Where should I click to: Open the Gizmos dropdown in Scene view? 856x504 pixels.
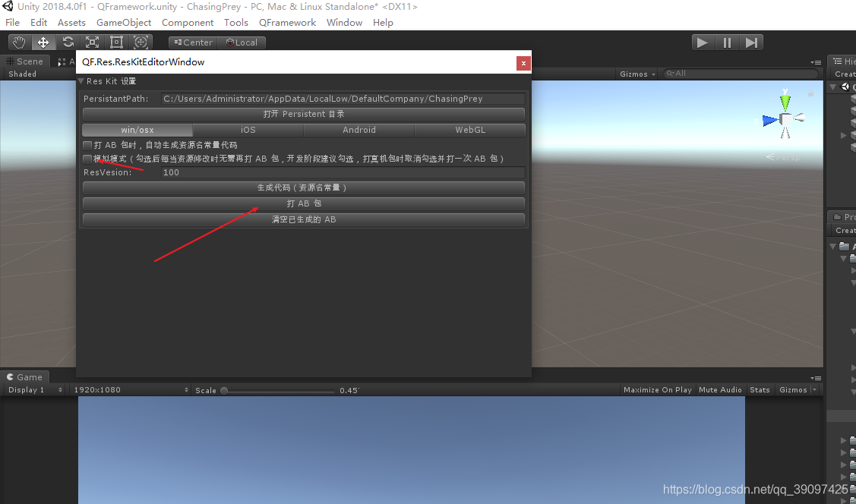click(636, 74)
